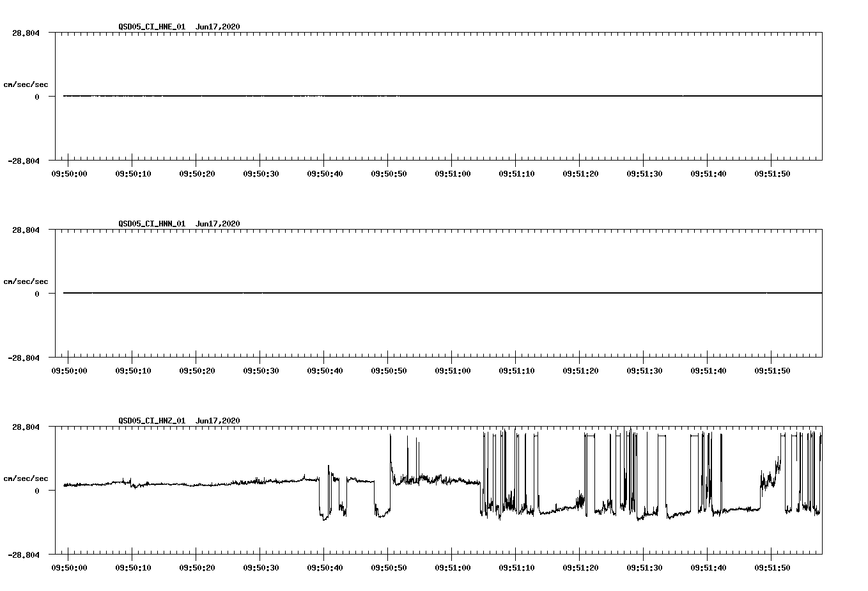Click the 0 axis value on HNN plot

(37, 294)
